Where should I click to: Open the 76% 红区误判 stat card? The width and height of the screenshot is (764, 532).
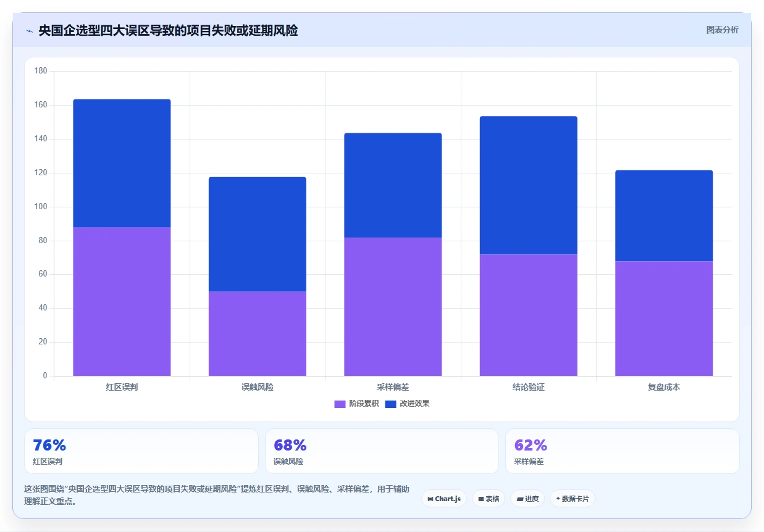tap(141, 451)
